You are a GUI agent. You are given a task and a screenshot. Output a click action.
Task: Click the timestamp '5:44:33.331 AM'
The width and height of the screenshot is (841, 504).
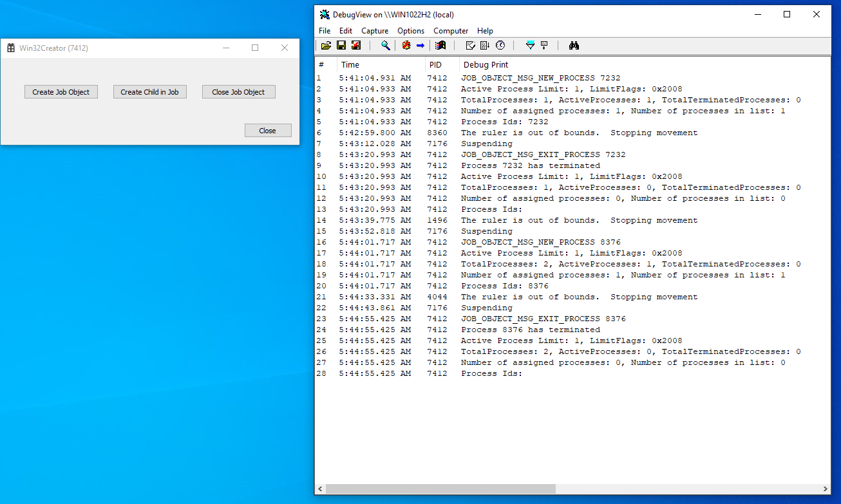point(375,297)
